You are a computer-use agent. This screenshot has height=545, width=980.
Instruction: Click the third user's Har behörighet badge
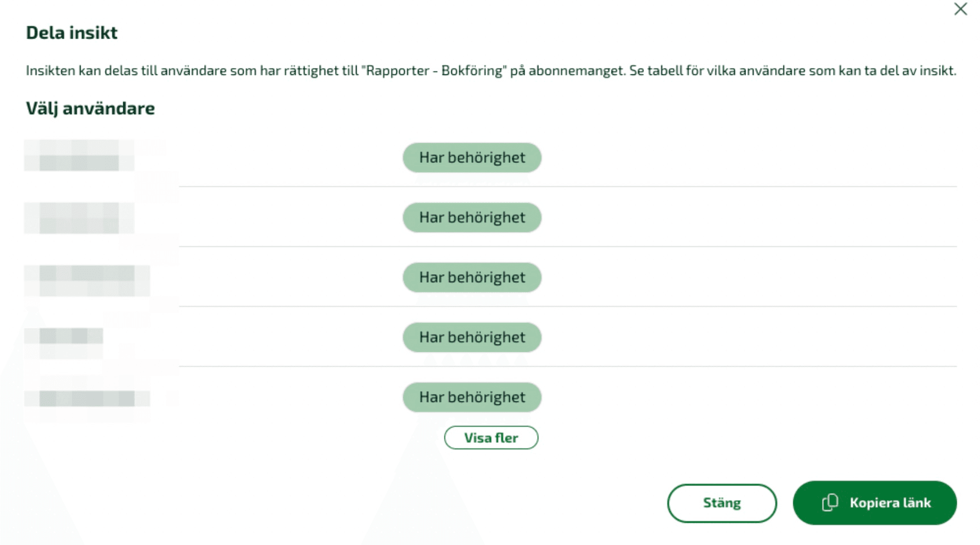[x=472, y=277]
